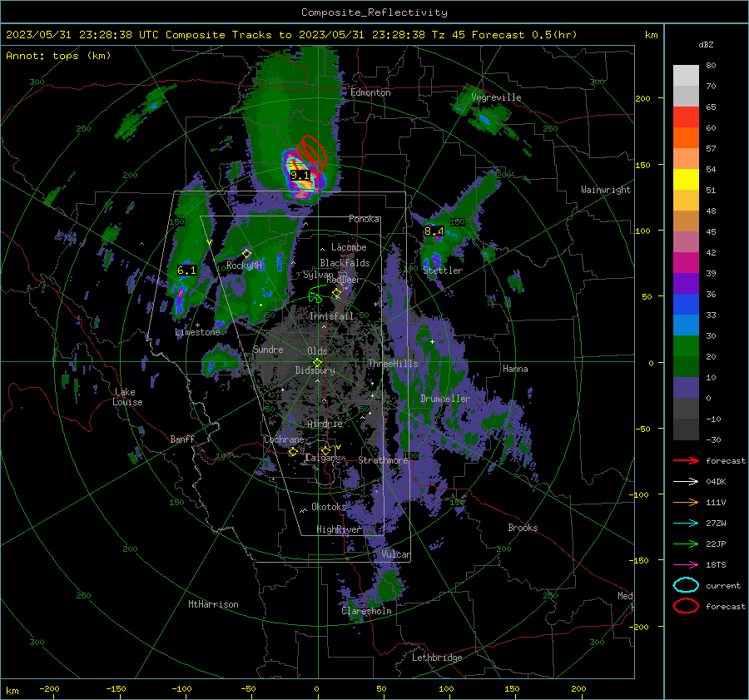Click the cyan current ellipse legend icon
Viewport: 749px width, 700px height.
[x=686, y=585]
